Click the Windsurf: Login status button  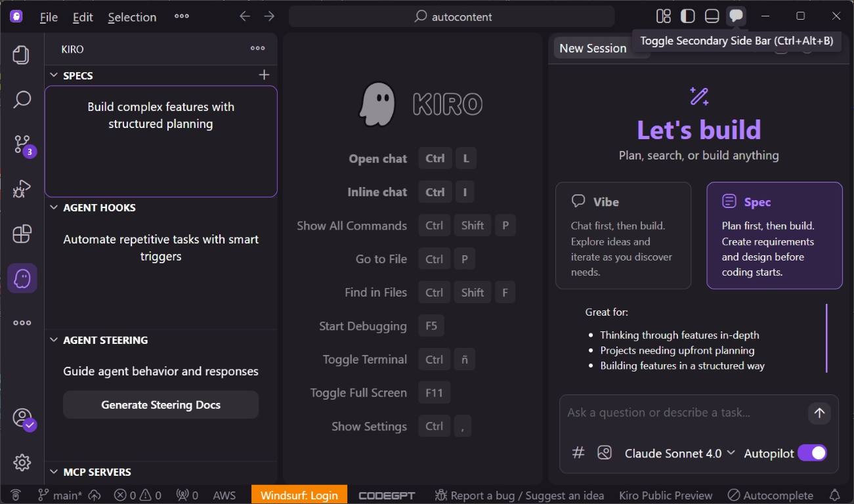[299, 495]
